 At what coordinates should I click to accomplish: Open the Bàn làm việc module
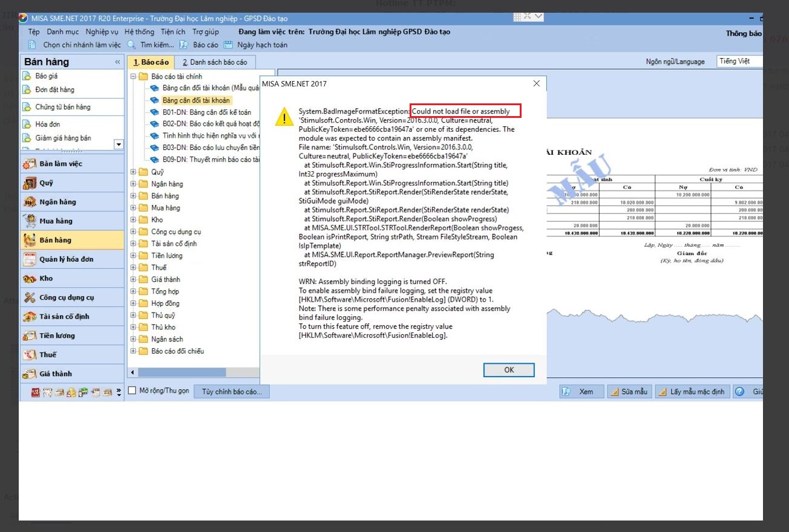tap(72, 164)
